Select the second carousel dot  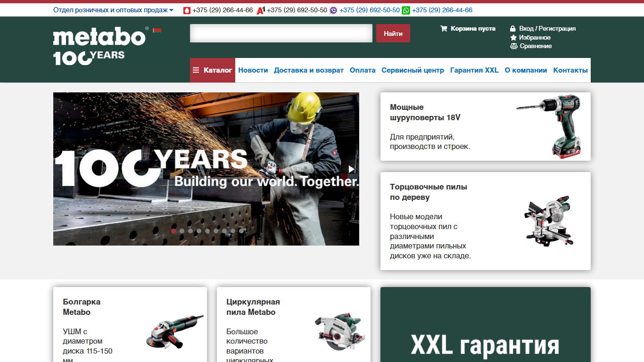click(182, 231)
